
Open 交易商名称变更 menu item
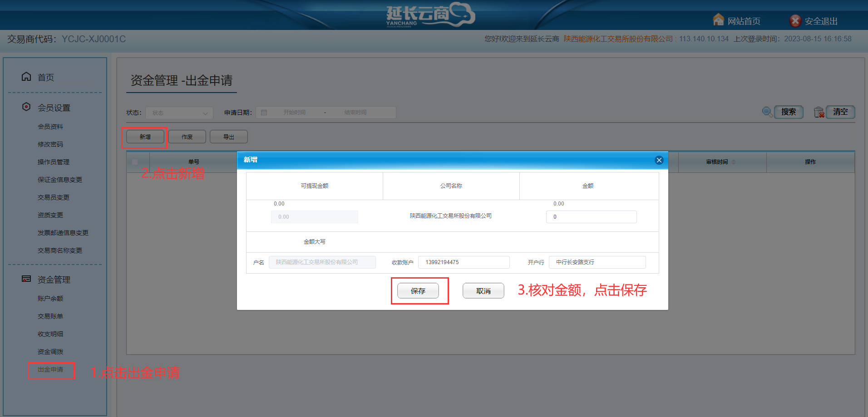(x=60, y=250)
